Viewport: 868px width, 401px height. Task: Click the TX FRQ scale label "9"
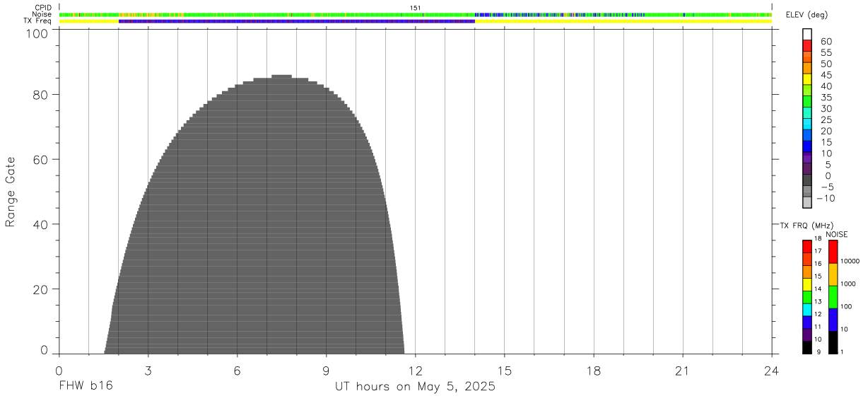(x=817, y=351)
